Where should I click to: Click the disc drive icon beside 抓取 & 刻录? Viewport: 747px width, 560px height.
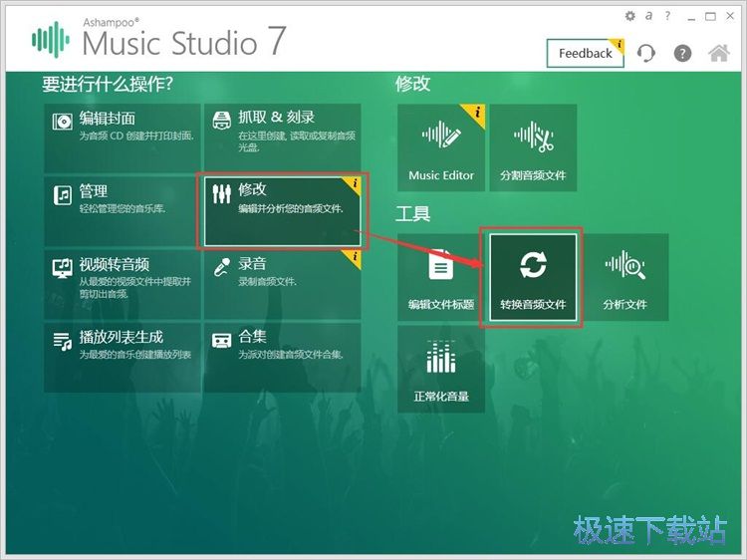[221, 121]
